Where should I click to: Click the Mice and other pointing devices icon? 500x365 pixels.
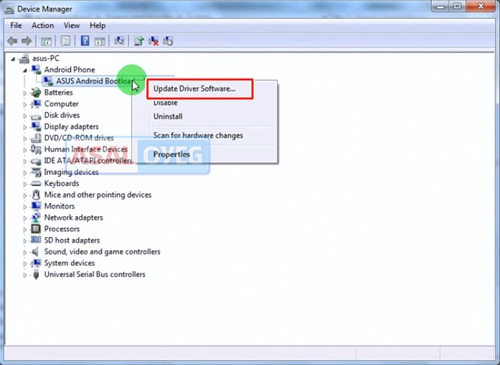point(36,195)
